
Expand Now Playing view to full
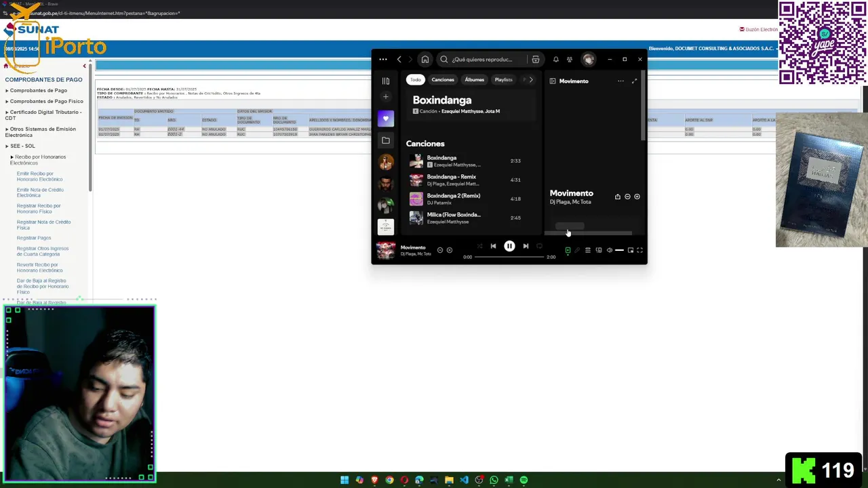[x=635, y=81]
